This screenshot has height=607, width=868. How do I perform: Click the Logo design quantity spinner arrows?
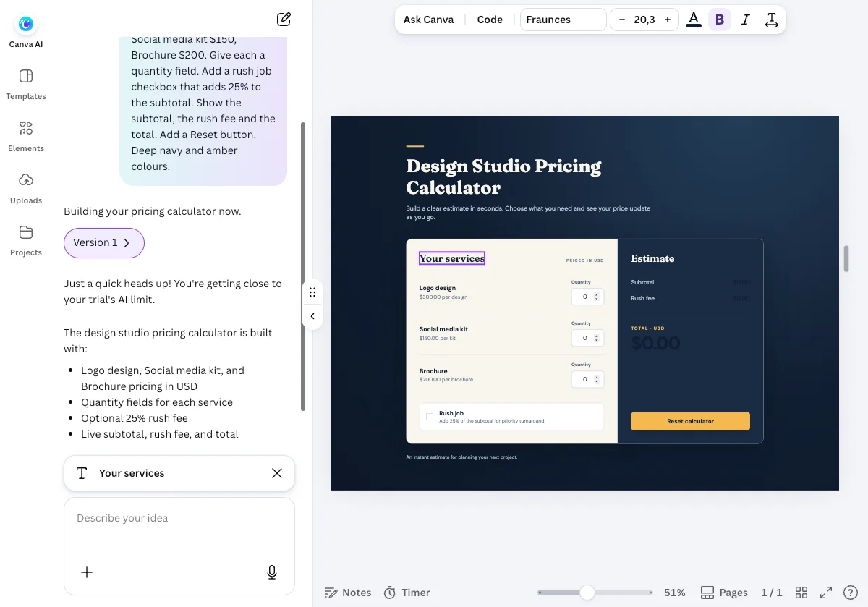[x=597, y=297]
